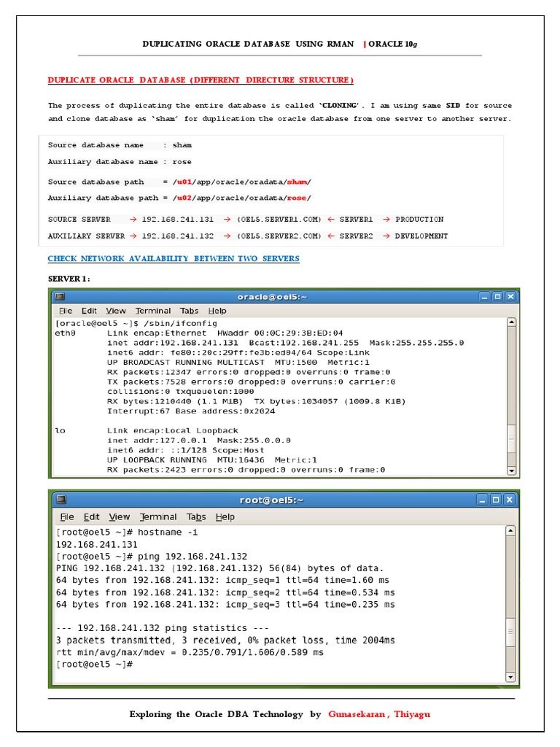Open View menu in root@oel5 terminal
This screenshot has height=747, width=560.
click(x=119, y=517)
